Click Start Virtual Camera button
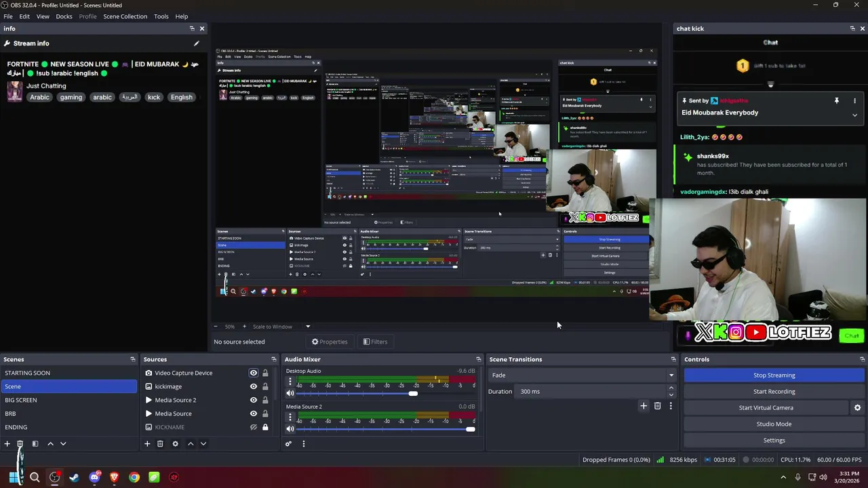Image resolution: width=868 pixels, height=488 pixels. [x=766, y=408]
